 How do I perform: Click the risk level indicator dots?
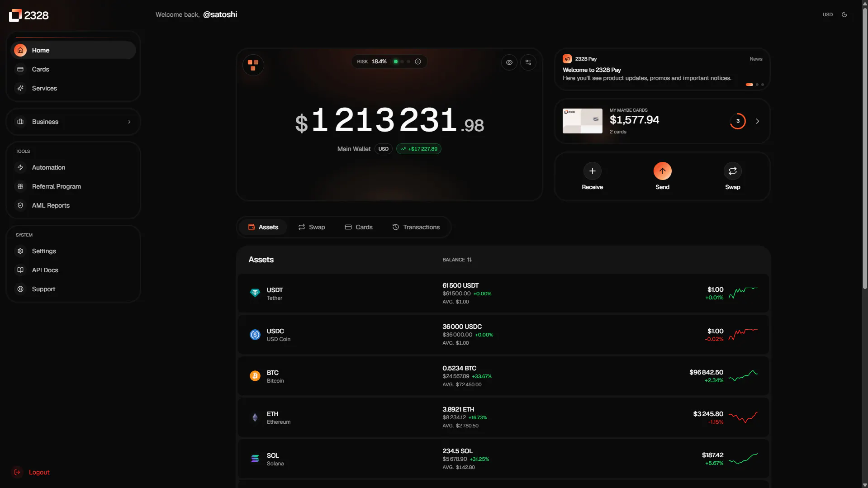coord(402,62)
